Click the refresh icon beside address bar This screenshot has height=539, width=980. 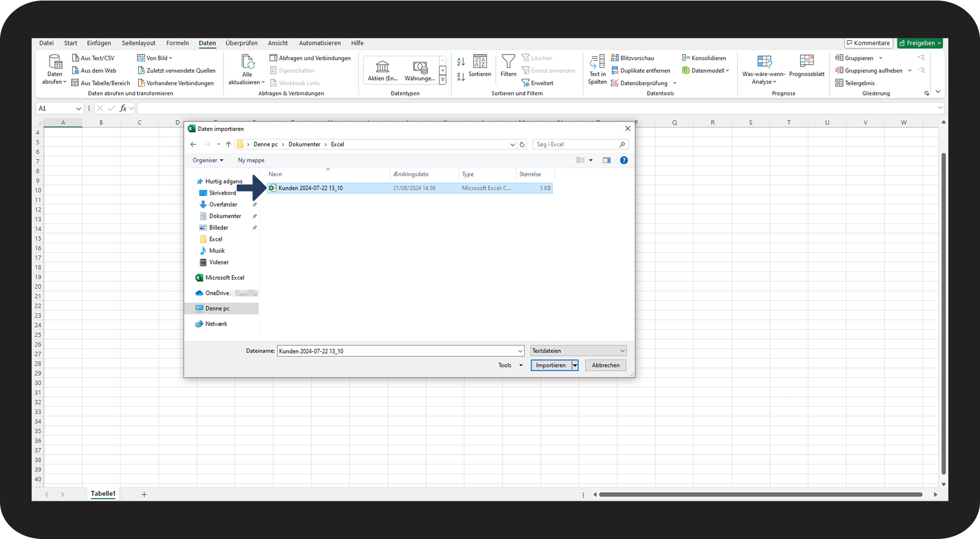522,144
